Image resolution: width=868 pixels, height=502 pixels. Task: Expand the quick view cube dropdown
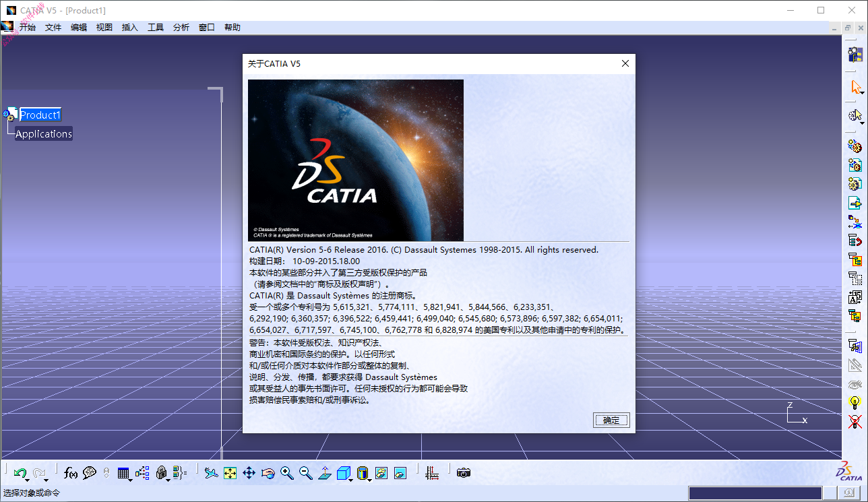(351, 479)
